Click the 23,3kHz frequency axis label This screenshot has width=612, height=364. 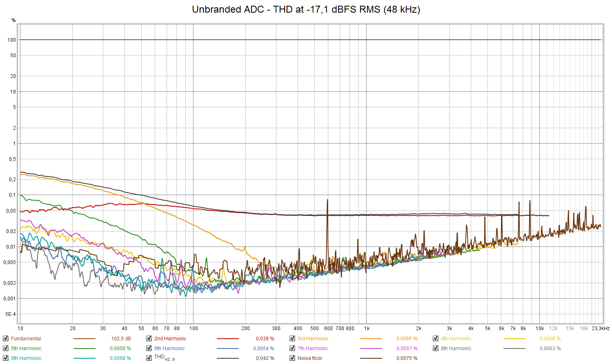click(x=601, y=328)
